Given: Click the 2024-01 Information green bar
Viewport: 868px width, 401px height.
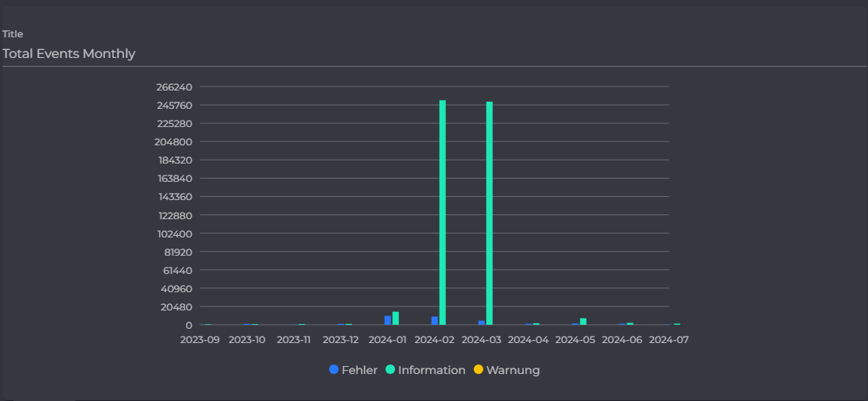Looking at the screenshot, I should click(396, 318).
